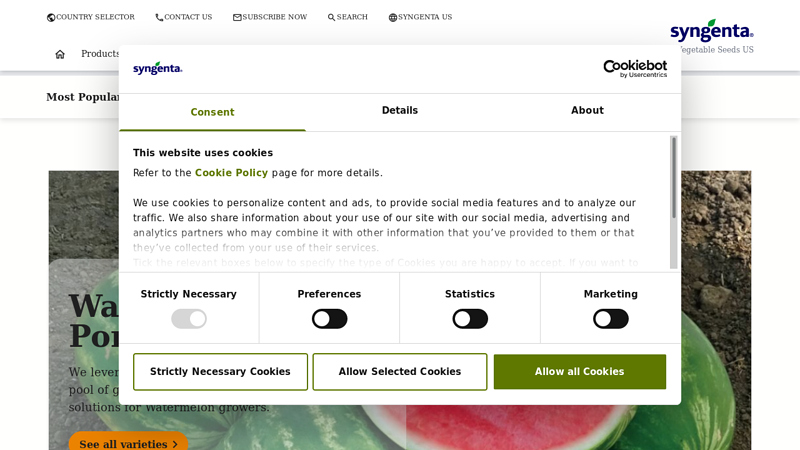Open the Subscribe Now link

(274, 17)
